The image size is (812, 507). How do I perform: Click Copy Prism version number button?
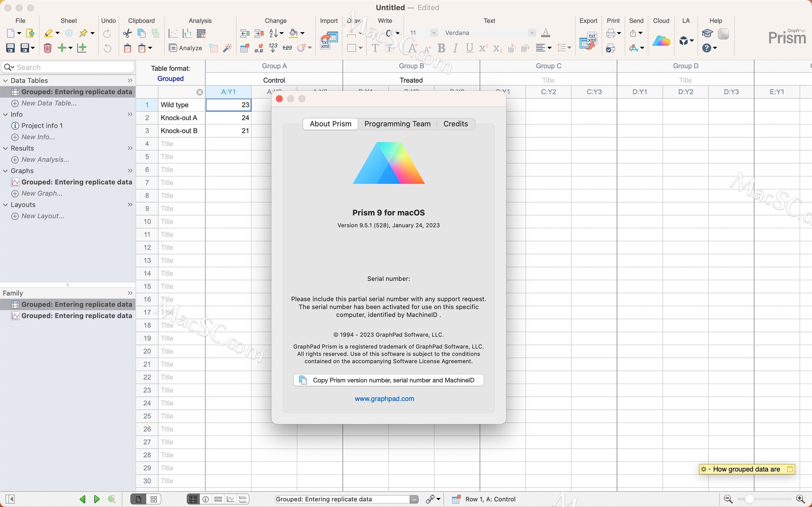coord(388,380)
